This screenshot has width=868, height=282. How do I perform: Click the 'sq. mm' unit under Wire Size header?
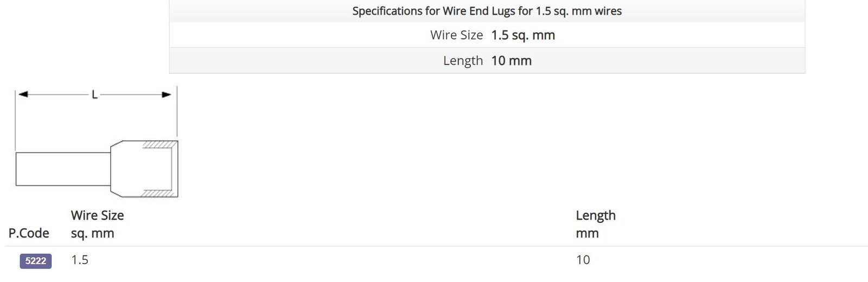[93, 234]
